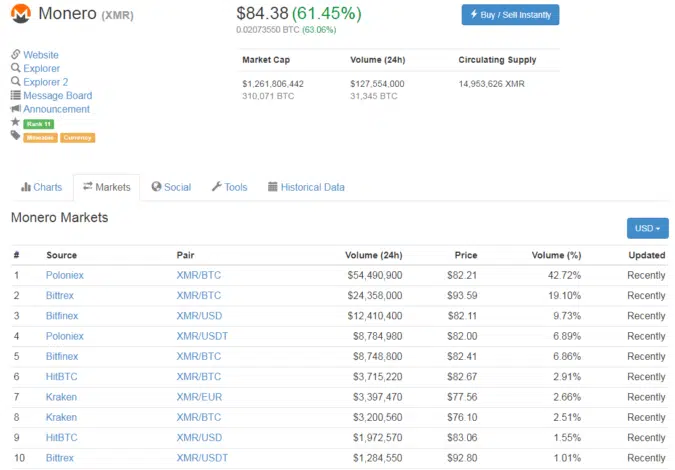Click the Buy / Sell Instantly button

click(511, 15)
